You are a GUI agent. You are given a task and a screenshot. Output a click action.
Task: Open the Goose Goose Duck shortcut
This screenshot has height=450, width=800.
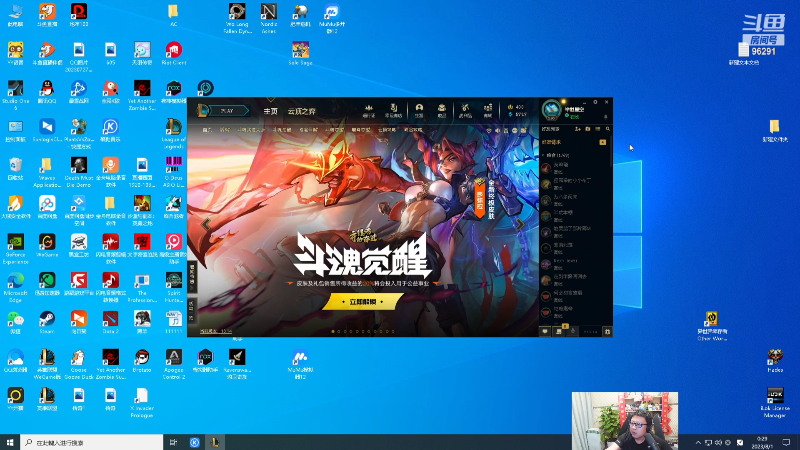coord(79,364)
